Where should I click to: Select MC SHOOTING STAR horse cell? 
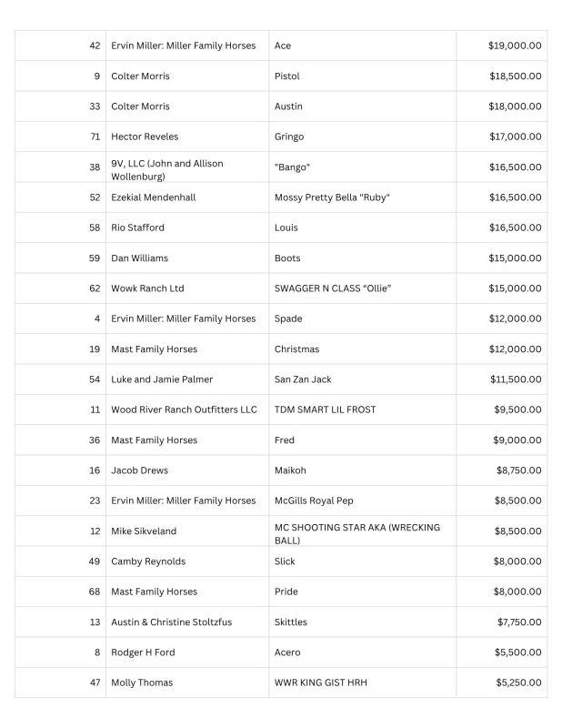(362, 531)
